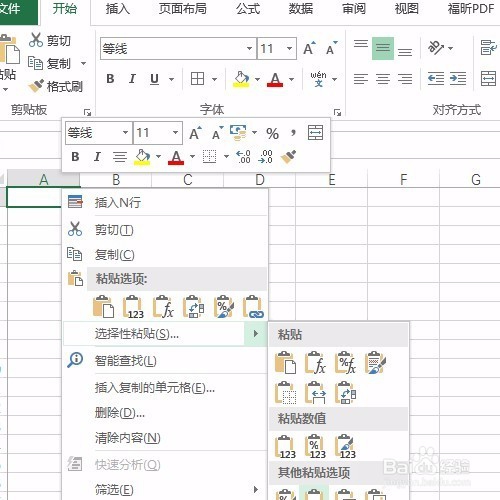The image size is (500, 500).
Task: Open underline style dropdown arrow
Action: tap(171, 79)
